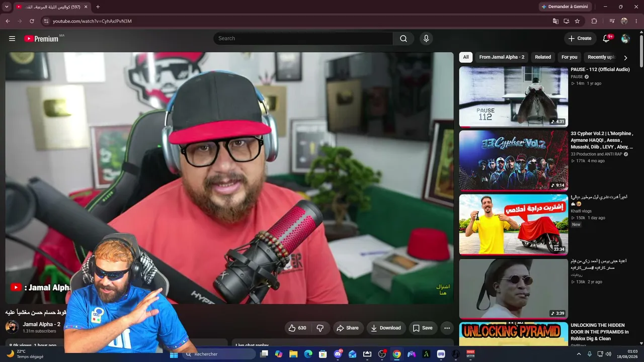
Task: Select From Jamal Alpha - 2 chip
Action: point(502,57)
